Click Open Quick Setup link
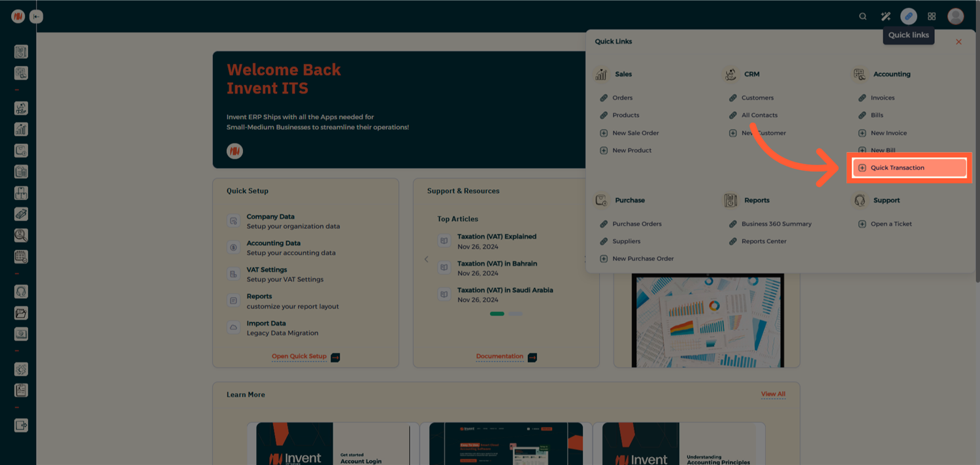The width and height of the screenshot is (980, 465). click(299, 356)
